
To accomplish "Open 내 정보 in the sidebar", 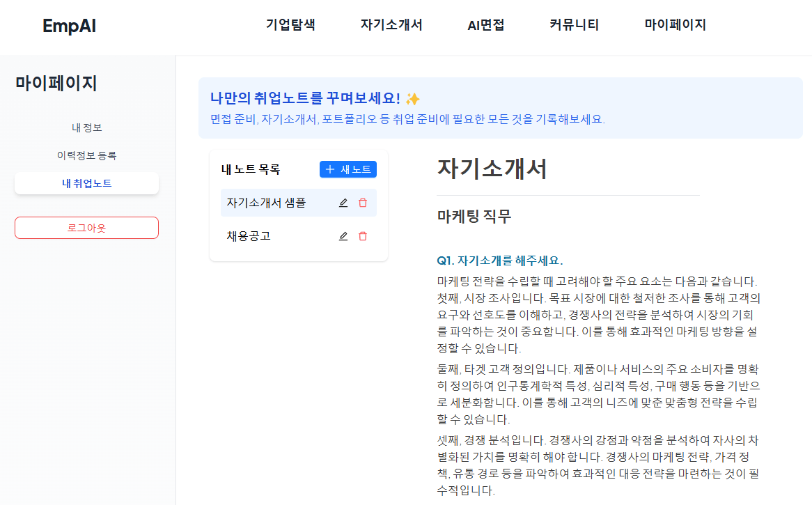I will click(86, 127).
